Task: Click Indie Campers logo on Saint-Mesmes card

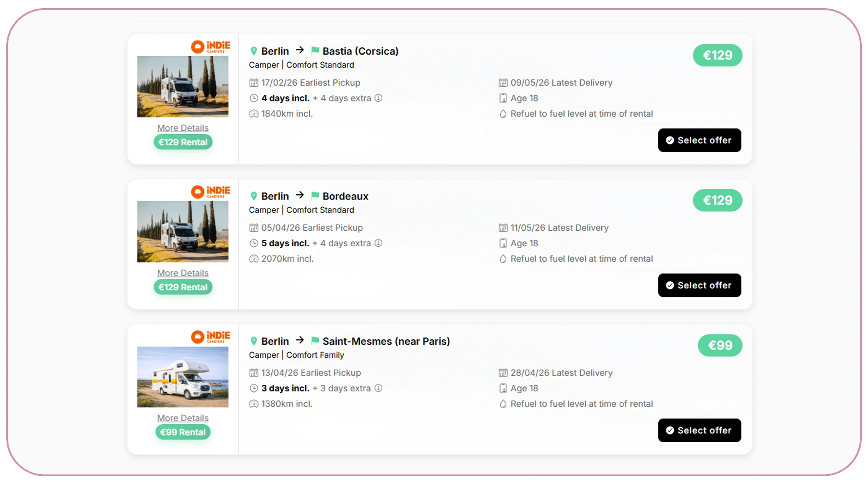Action: pos(210,336)
